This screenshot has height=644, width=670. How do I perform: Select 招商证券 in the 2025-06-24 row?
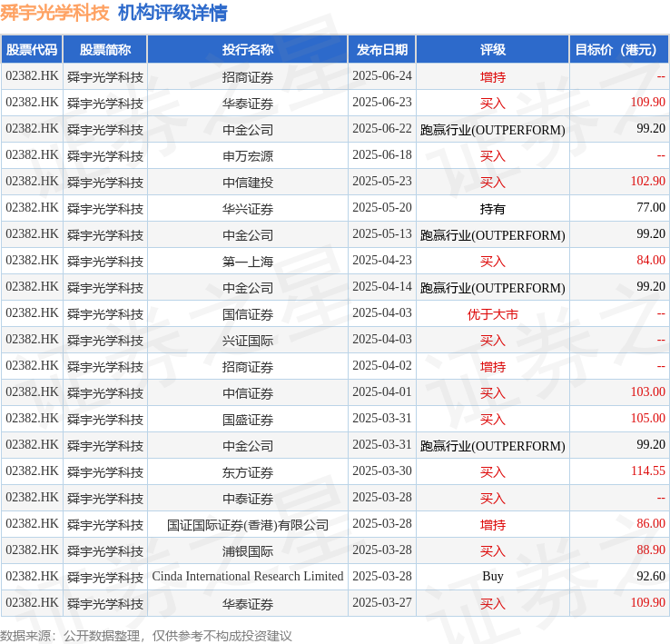[x=248, y=77]
